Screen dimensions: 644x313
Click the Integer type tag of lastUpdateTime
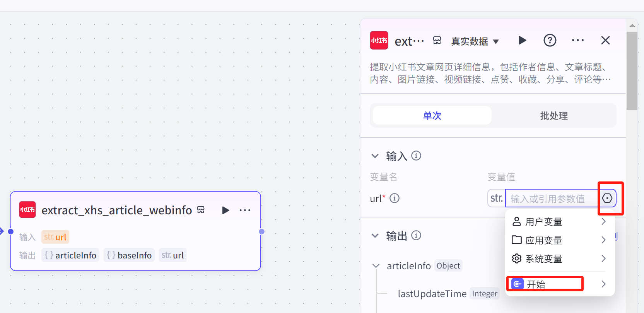pyautogui.click(x=485, y=294)
